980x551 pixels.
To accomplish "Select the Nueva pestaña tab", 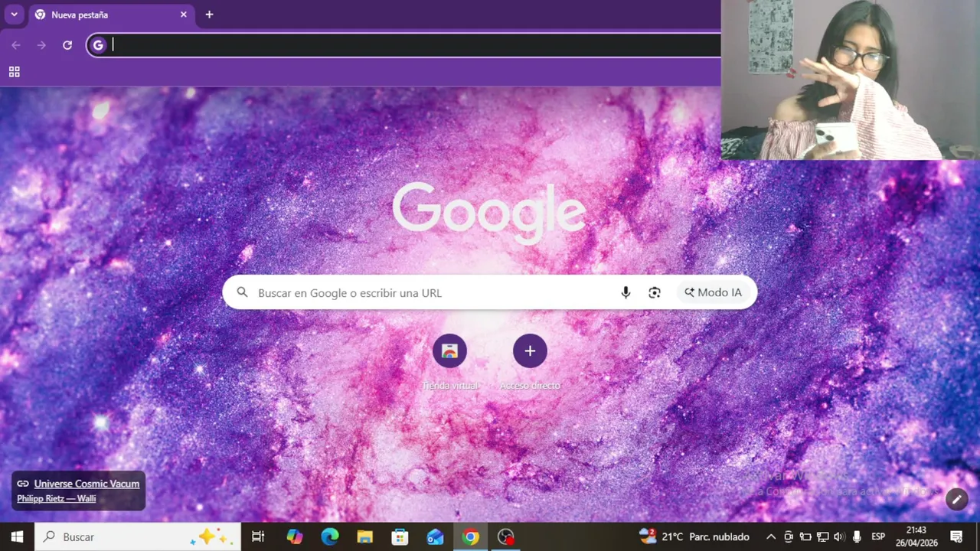I will click(110, 15).
